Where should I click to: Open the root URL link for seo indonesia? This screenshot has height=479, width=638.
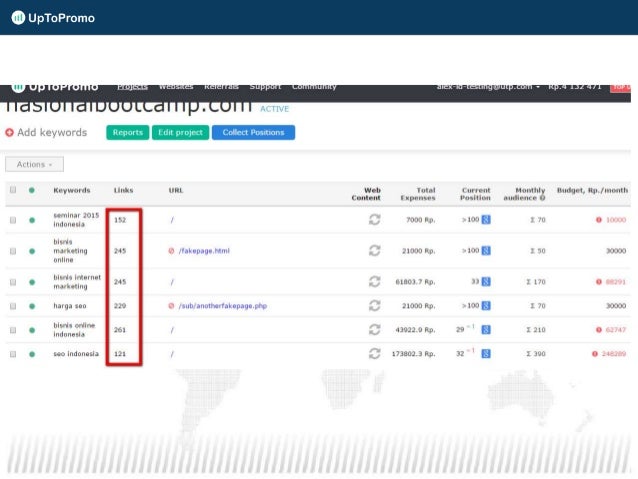click(172, 354)
